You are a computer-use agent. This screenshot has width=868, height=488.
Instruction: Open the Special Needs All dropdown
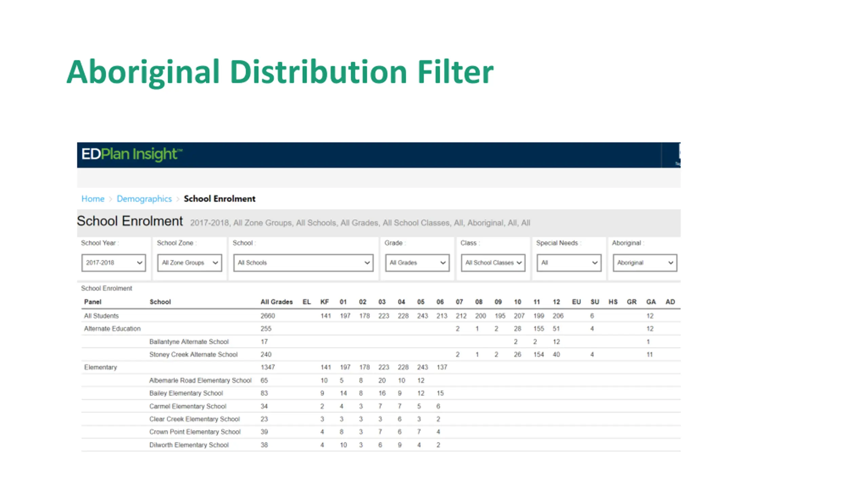(569, 263)
